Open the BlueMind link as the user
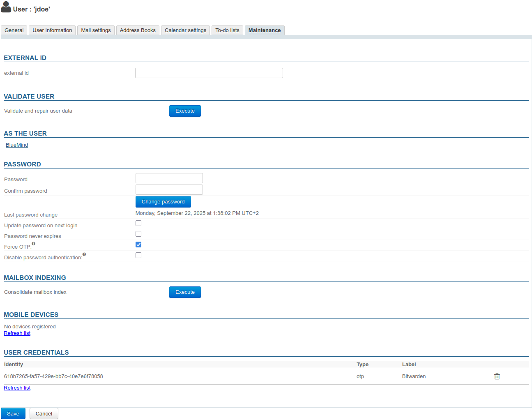Viewport: 532px width, 420px height. (x=17, y=145)
